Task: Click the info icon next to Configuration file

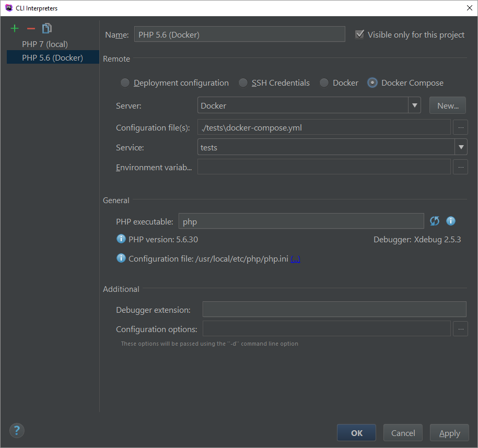Action: pyautogui.click(x=121, y=258)
